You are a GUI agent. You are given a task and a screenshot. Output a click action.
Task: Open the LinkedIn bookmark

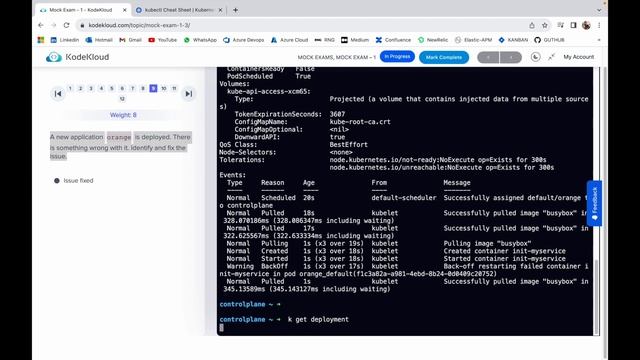coord(64,40)
